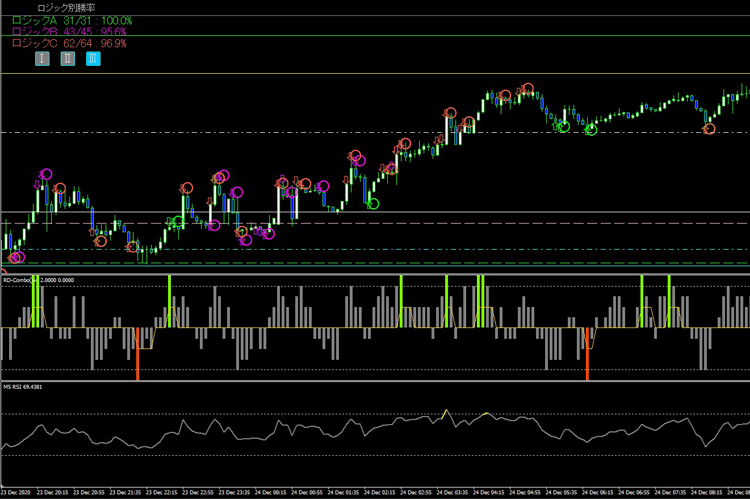
Task: Toggle the "II" logic button
Action: click(x=67, y=59)
